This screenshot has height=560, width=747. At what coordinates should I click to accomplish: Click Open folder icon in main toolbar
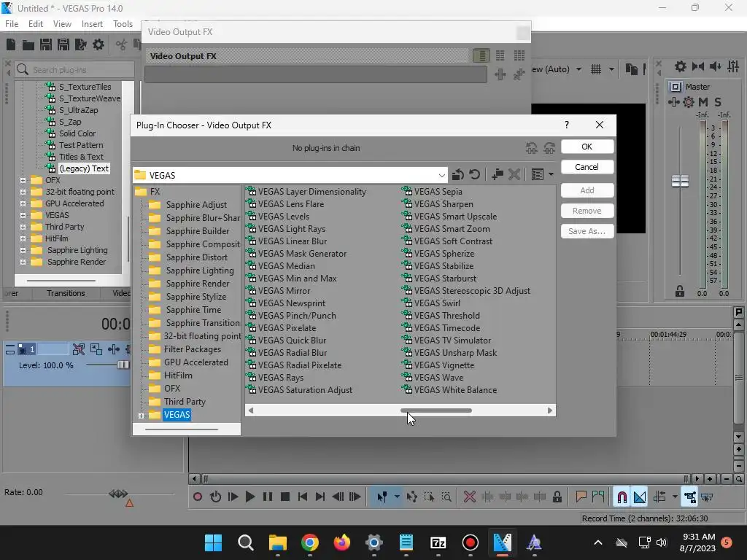pyautogui.click(x=28, y=44)
